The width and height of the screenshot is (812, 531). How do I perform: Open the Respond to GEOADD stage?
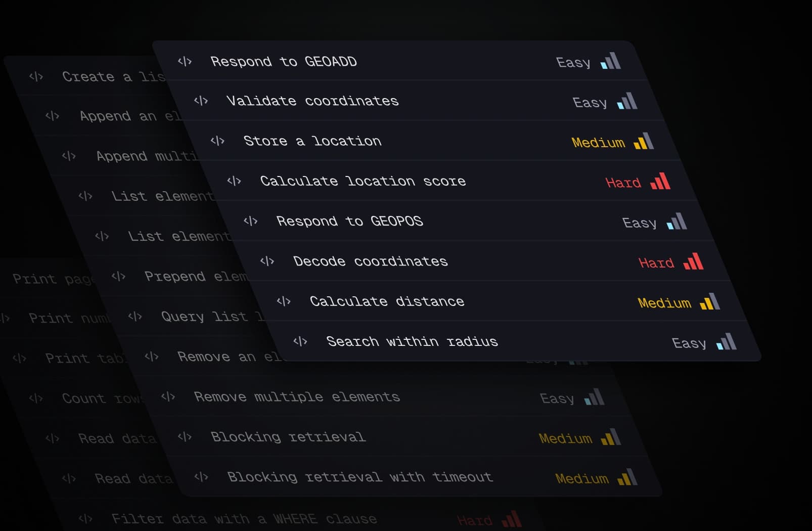283,62
